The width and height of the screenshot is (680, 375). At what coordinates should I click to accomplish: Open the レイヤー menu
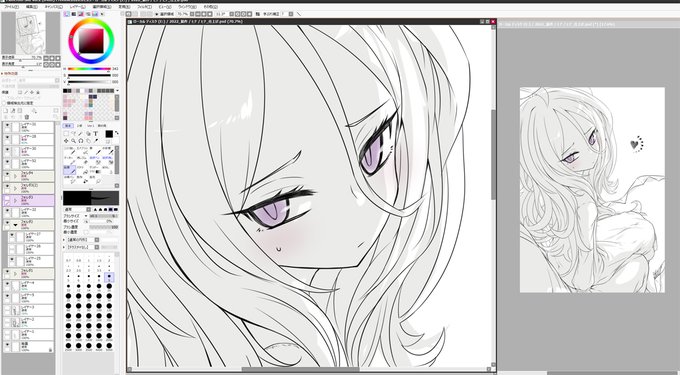tap(78, 7)
